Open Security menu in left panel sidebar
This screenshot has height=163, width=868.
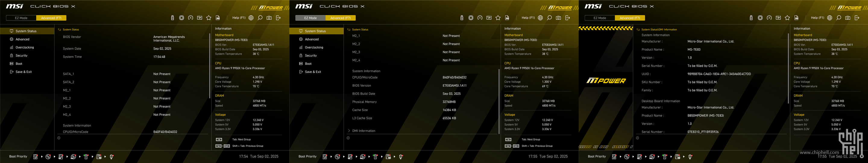pos(27,55)
